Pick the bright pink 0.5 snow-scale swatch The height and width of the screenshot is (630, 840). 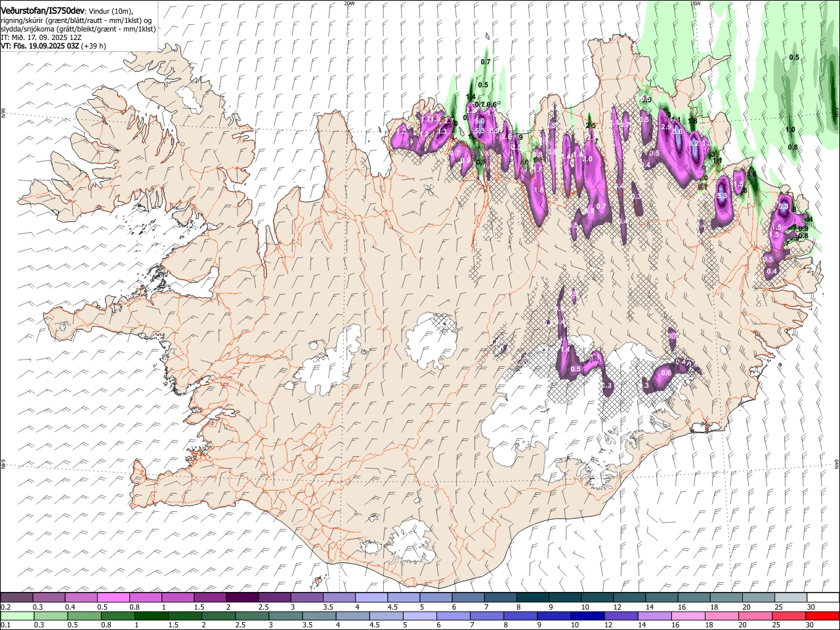tap(114, 597)
